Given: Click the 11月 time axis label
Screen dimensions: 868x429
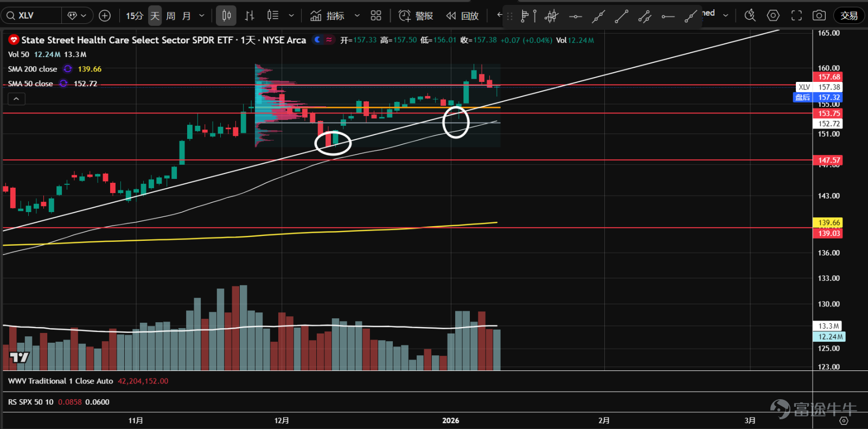Looking at the screenshot, I should tap(136, 421).
